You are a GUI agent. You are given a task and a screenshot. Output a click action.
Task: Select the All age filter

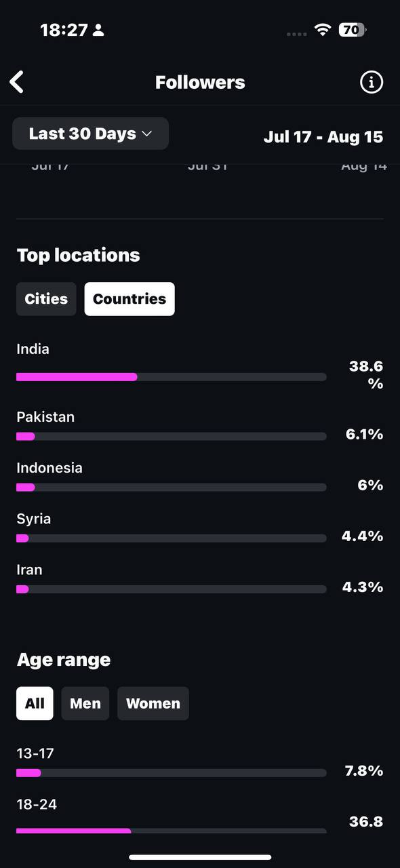point(35,703)
